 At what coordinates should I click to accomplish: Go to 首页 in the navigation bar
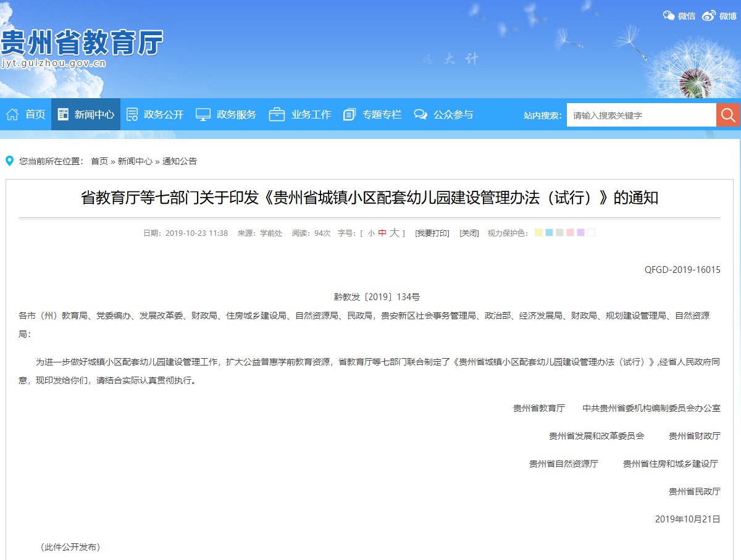[35, 114]
